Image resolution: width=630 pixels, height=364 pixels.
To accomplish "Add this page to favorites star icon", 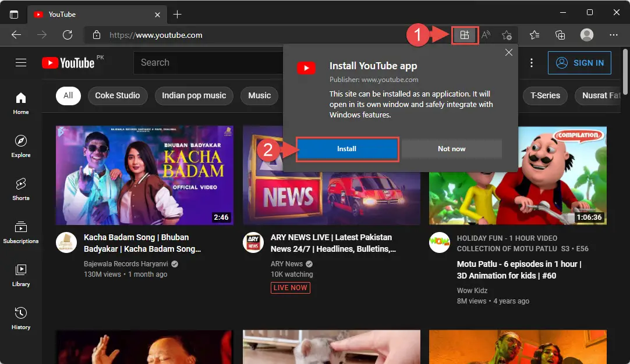I will (x=507, y=35).
